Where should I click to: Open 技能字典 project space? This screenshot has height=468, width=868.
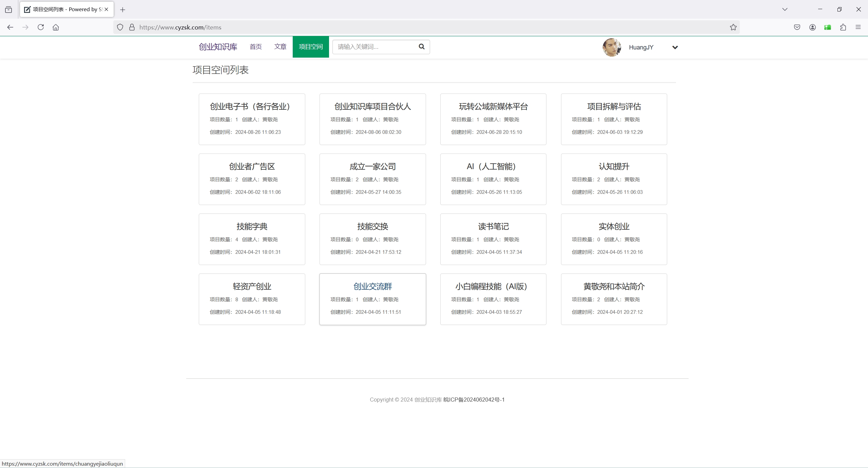pos(252,226)
